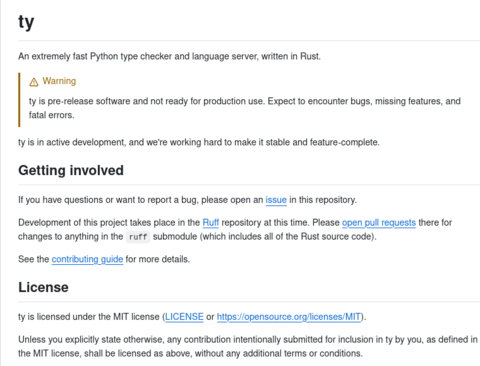480x366 pixels.
Task: Open the issue link
Action: coord(276,200)
